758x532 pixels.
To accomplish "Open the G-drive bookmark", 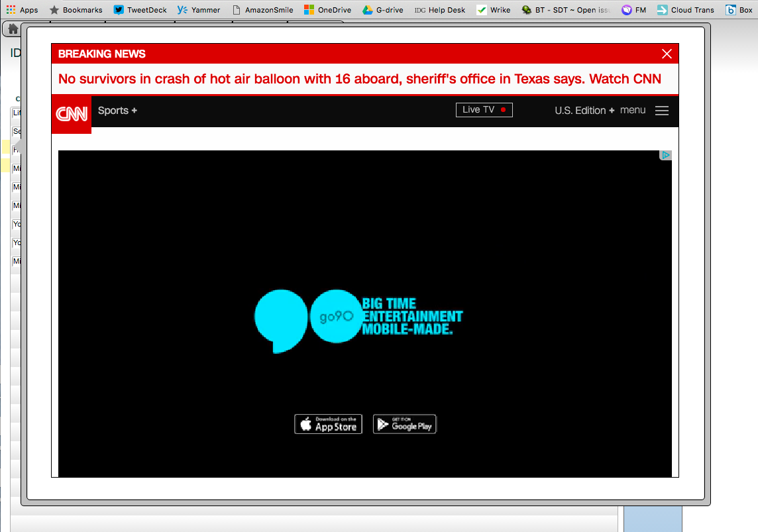I will click(x=382, y=10).
